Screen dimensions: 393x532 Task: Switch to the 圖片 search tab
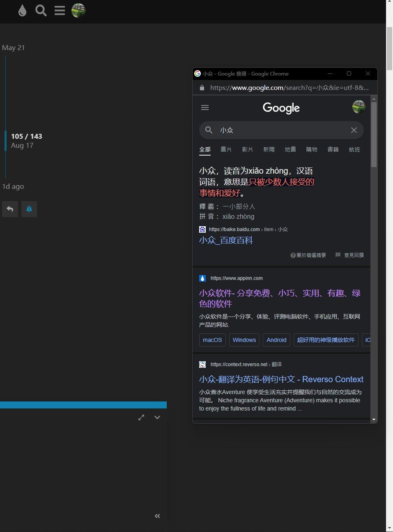226,149
